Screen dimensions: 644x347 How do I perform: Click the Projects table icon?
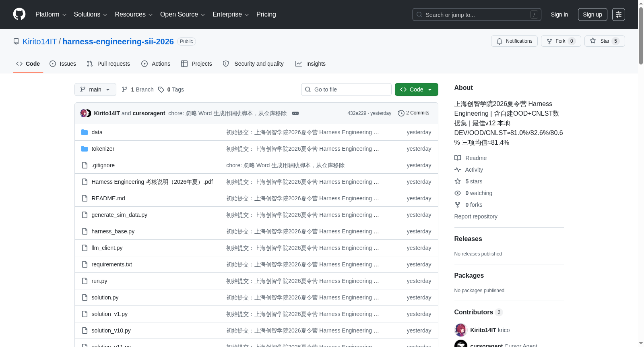(x=184, y=64)
